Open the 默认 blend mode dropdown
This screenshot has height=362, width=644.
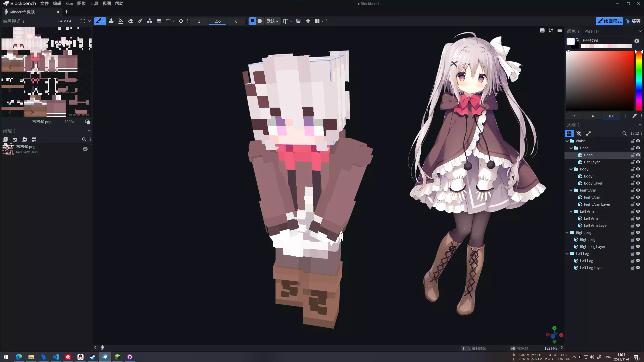272,21
